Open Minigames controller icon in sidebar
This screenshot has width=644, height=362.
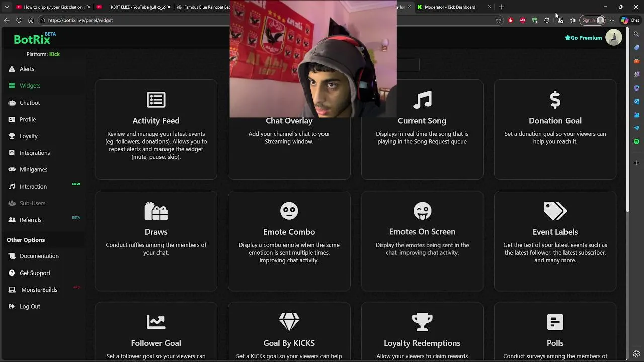(12, 169)
